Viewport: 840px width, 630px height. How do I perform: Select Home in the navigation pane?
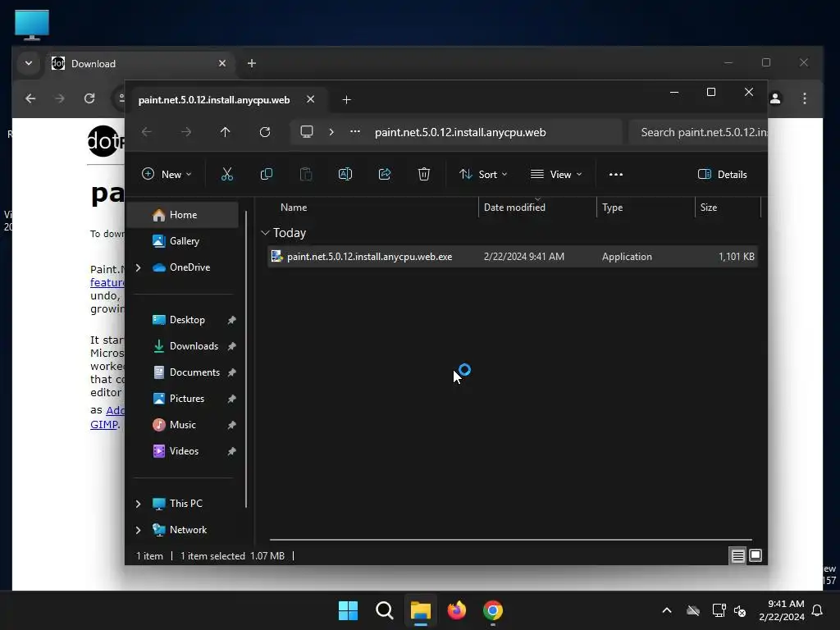click(183, 215)
